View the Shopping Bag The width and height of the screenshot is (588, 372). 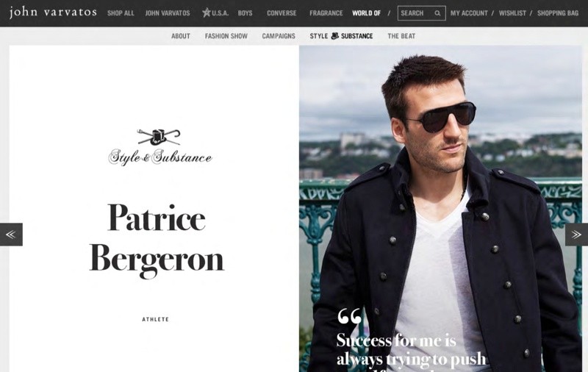558,13
